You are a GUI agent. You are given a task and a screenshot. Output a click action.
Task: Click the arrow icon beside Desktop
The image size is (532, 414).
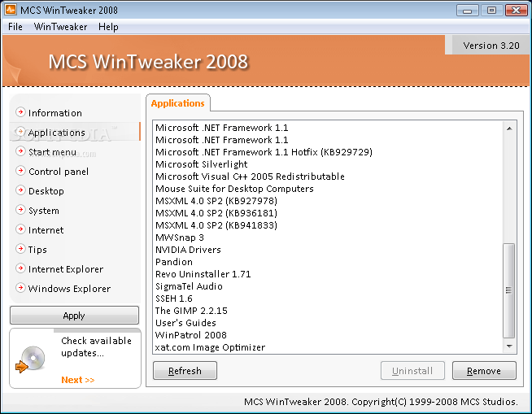[20, 190]
